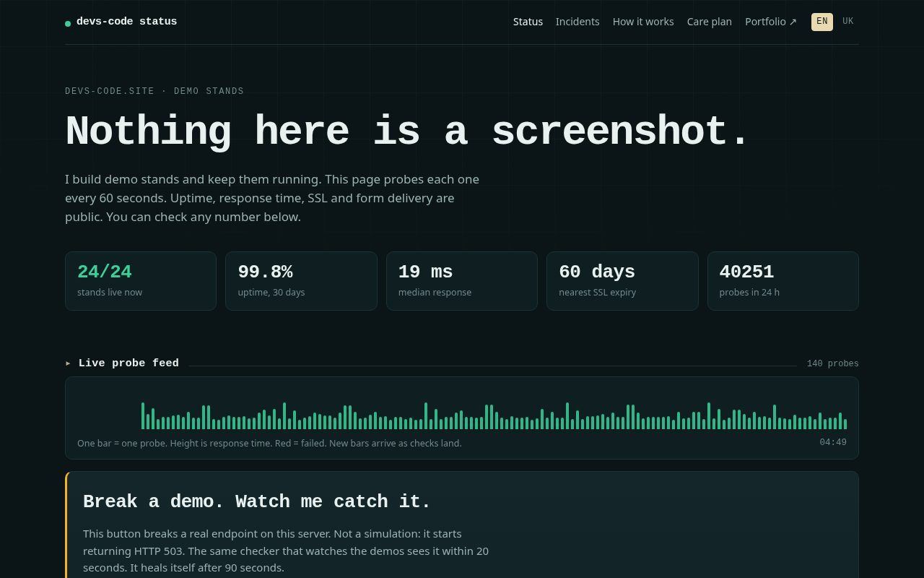This screenshot has height=578, width=924.
Task: Click the headline Nothing here is a screenshot
Action: pos(407,131)
